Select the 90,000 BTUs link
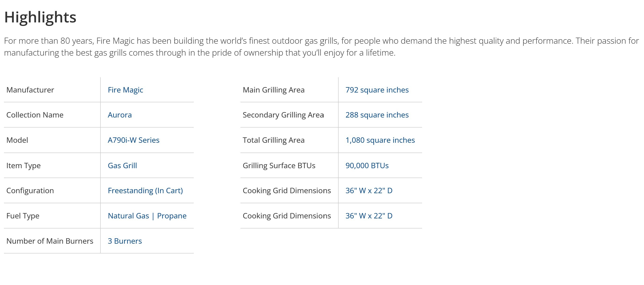Screen dimensions: 644x285 coord(367,165)
